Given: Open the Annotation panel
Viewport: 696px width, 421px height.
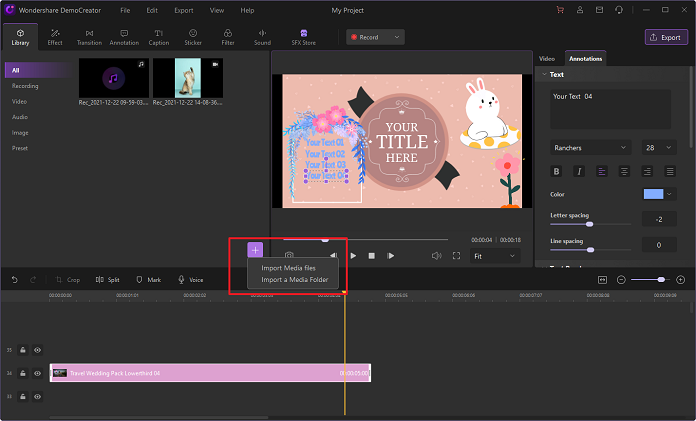Looking at the screenshot, I should [x=124, y=37].
